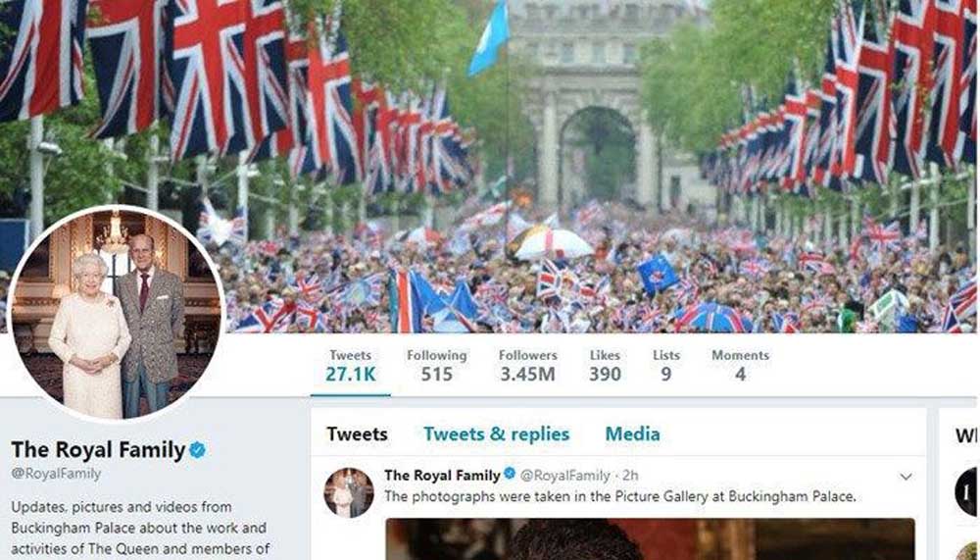Open the tweet's attached photo
This screenshot has width=980, height=560.
[650, 538]
